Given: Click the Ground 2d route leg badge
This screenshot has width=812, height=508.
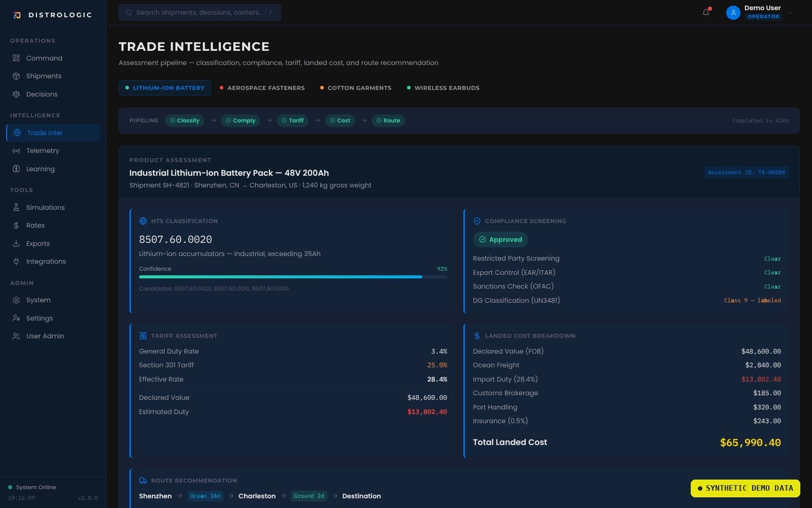Looking at the screenshot, I should [x=309, y=496].
